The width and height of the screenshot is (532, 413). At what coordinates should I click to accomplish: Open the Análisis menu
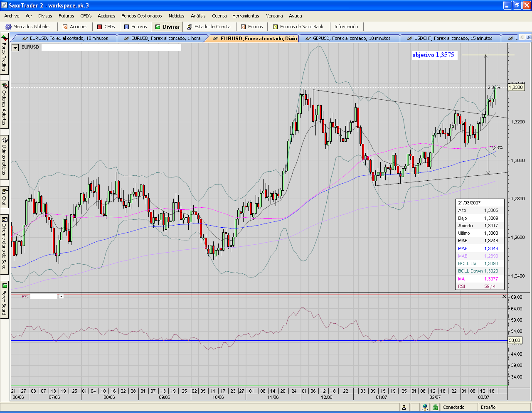[198, 16]
